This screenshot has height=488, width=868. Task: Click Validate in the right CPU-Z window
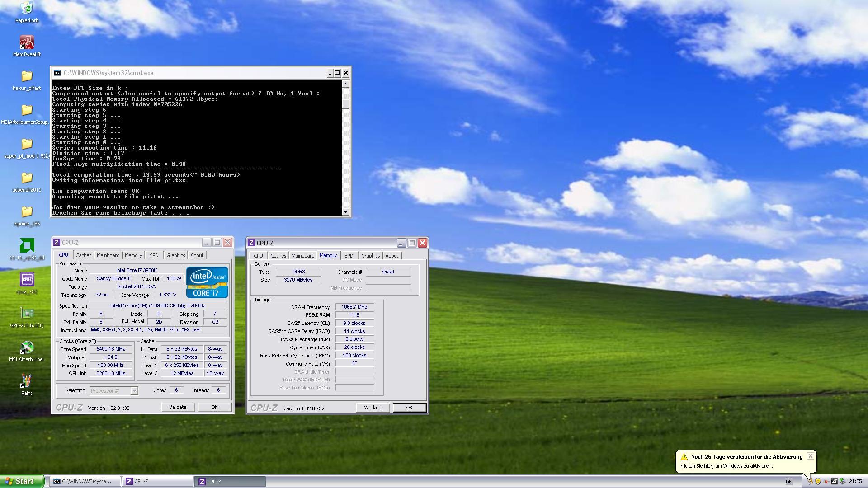click(x=373, y=408)
